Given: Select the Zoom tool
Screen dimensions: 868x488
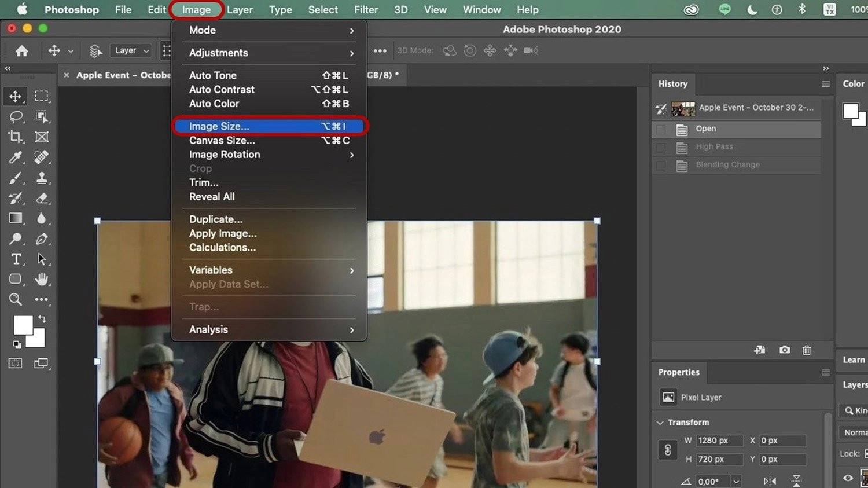Looking at the screenshot, I should tap(16, 299).
